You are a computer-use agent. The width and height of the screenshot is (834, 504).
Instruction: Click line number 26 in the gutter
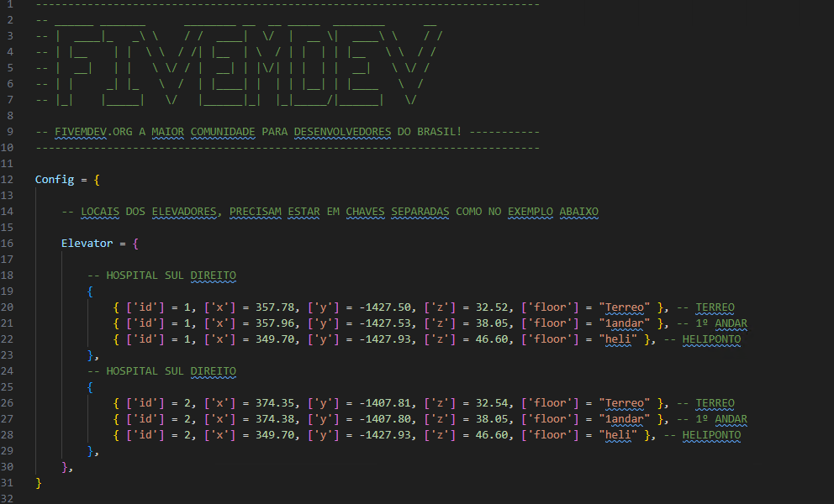9,403
